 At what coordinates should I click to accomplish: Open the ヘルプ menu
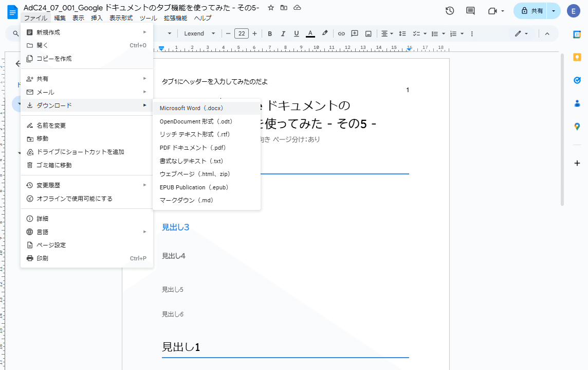203,18
